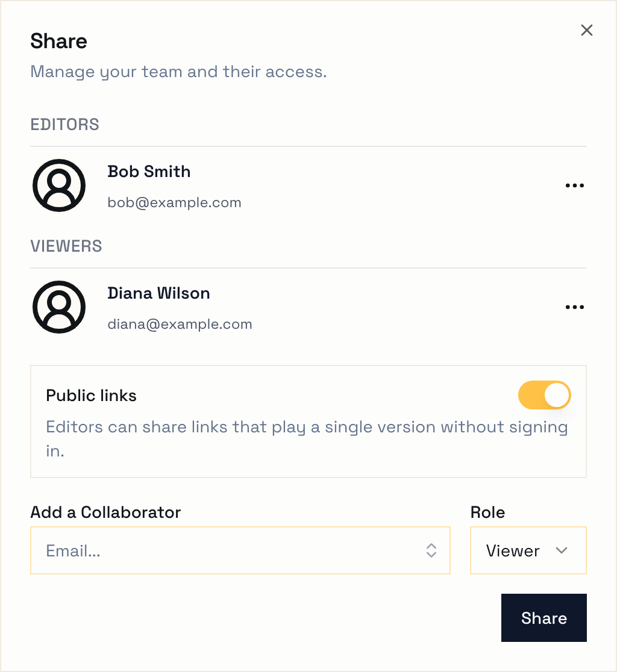Image resolution: width=617 pixels, height=672 pixels.
Task: Toggle the Public links switch off
Action: [545, 395]
